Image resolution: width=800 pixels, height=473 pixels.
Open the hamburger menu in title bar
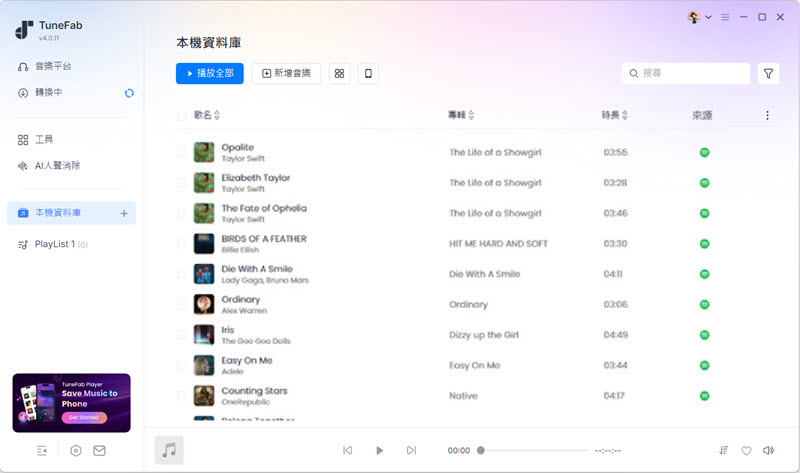point(725,17)
